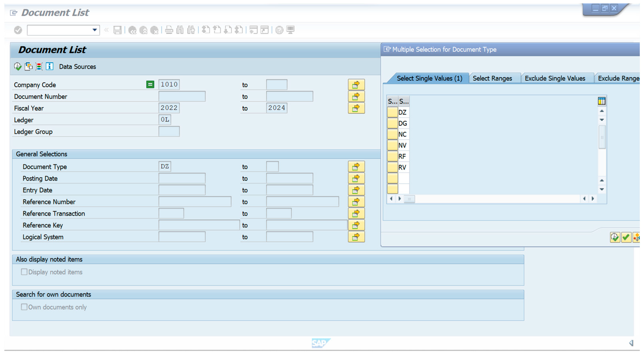Click the Execute clock icon in application toolbar
This screenshot has height=356, width=644.
click(18, 66)
